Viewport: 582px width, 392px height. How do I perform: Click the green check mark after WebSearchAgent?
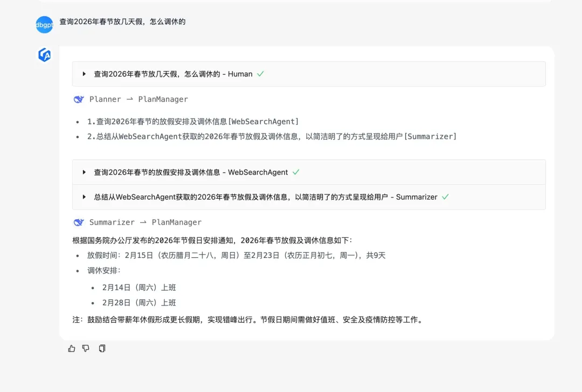point(296,172)
